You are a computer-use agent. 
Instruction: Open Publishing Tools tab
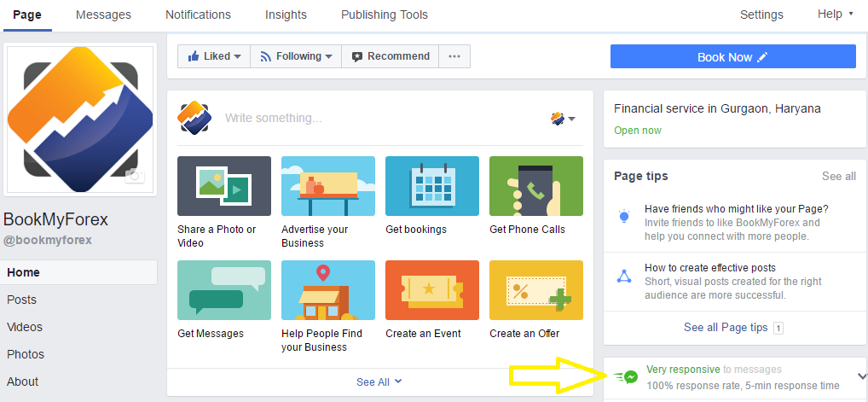tap(385, 15)
